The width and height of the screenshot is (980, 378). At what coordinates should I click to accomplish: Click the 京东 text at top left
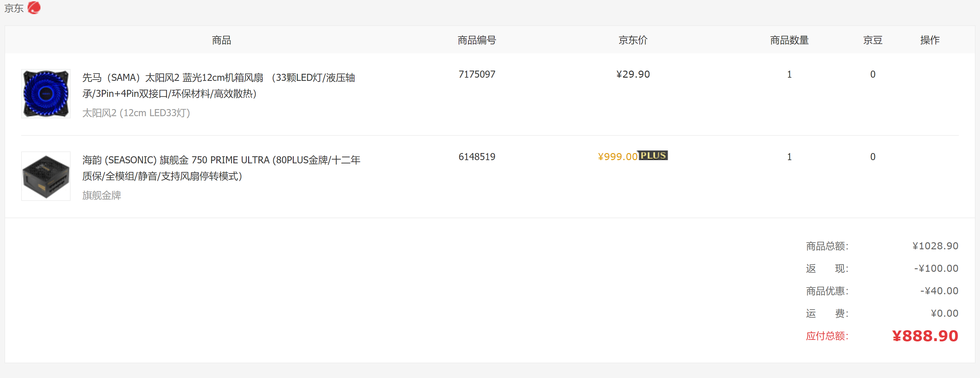(14, 8)
